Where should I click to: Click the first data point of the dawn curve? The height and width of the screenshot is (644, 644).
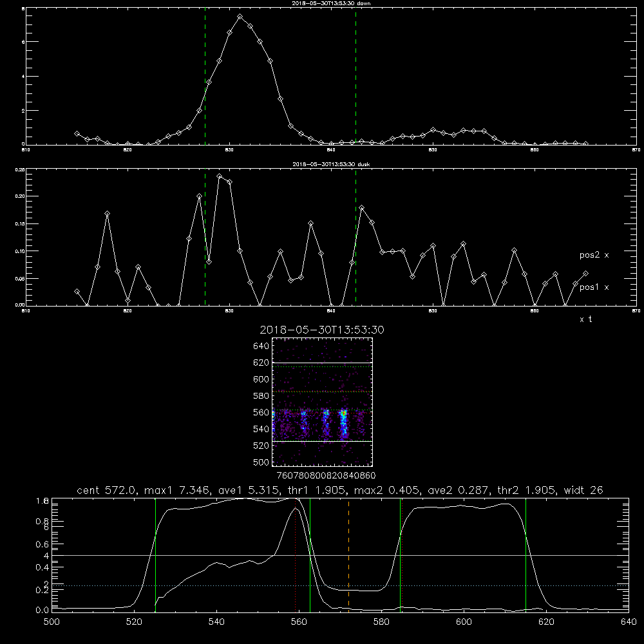[x=77, y=134]
